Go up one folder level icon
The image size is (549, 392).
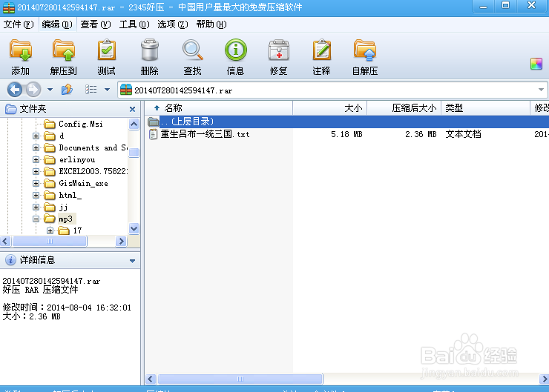(x=67, y=90)
